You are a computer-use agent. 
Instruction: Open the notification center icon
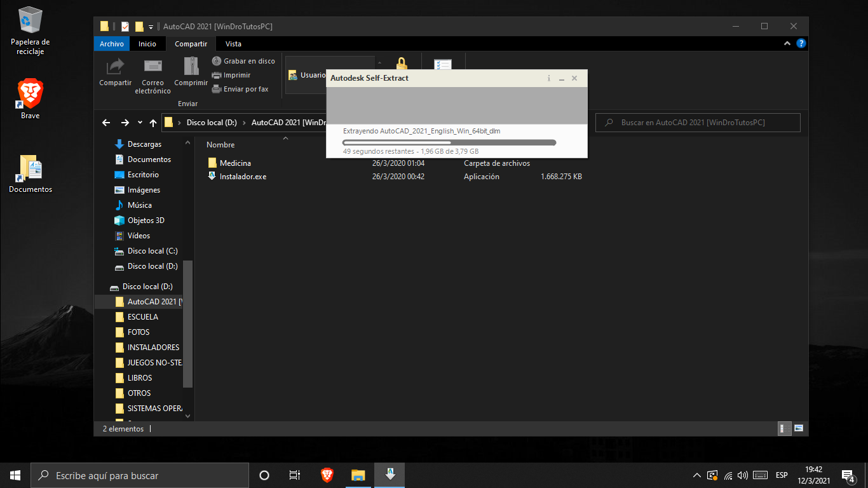[848, 475]
